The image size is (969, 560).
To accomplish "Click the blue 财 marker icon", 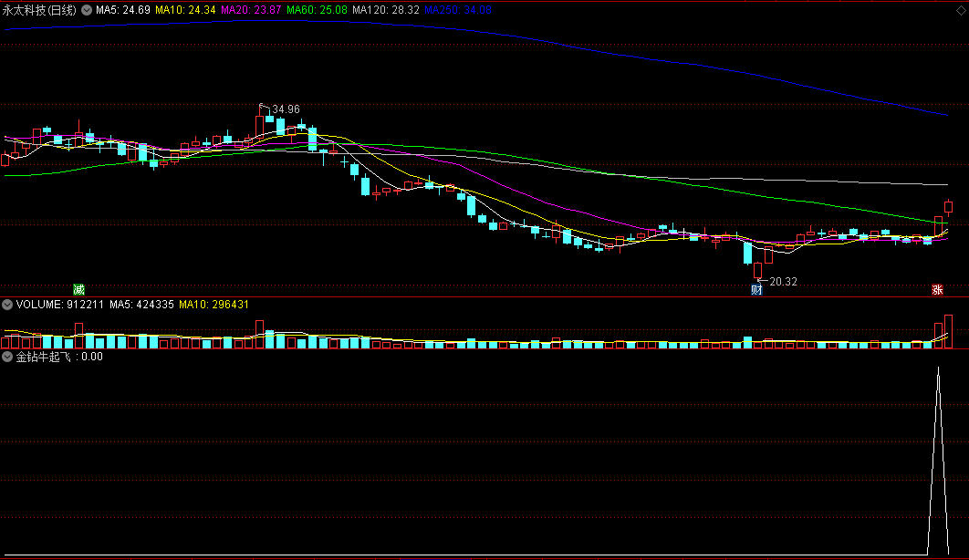I will 756,289.
